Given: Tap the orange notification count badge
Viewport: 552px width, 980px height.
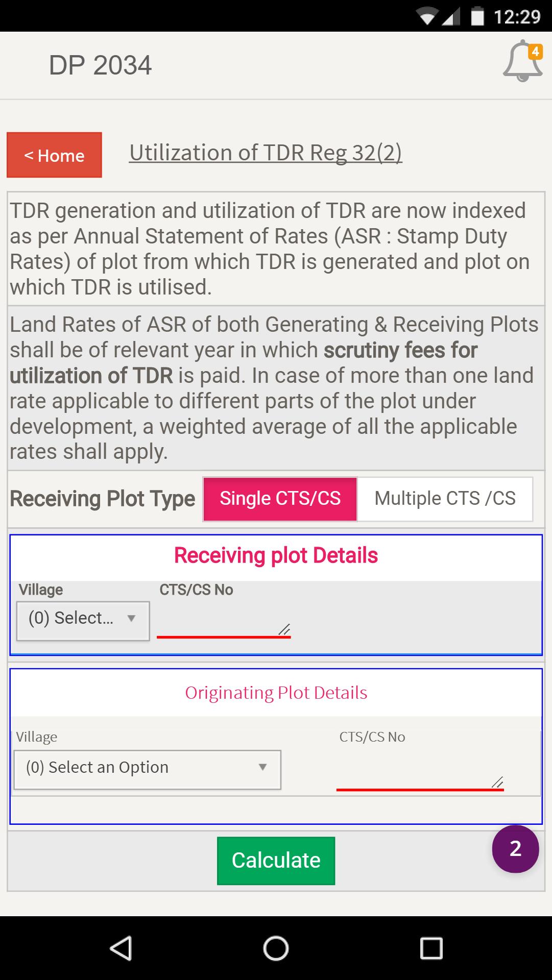Looking at the screenshot, I should coord(535,52).
